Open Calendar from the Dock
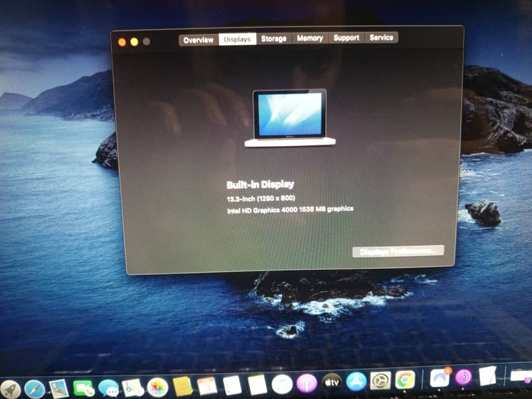The image size is (532, 399). pyautogui.click(x=207, y=386)
